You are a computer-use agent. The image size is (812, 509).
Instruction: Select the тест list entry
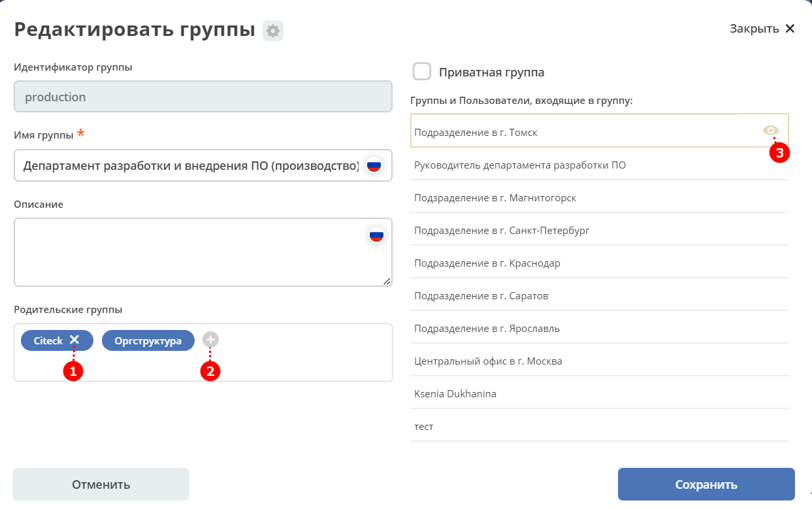coord(600,426)
